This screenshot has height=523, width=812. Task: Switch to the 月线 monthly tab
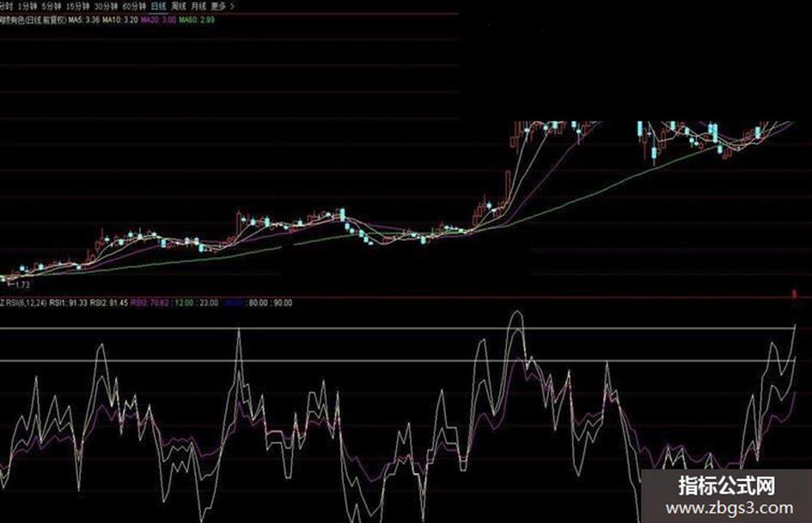(198, 6)
